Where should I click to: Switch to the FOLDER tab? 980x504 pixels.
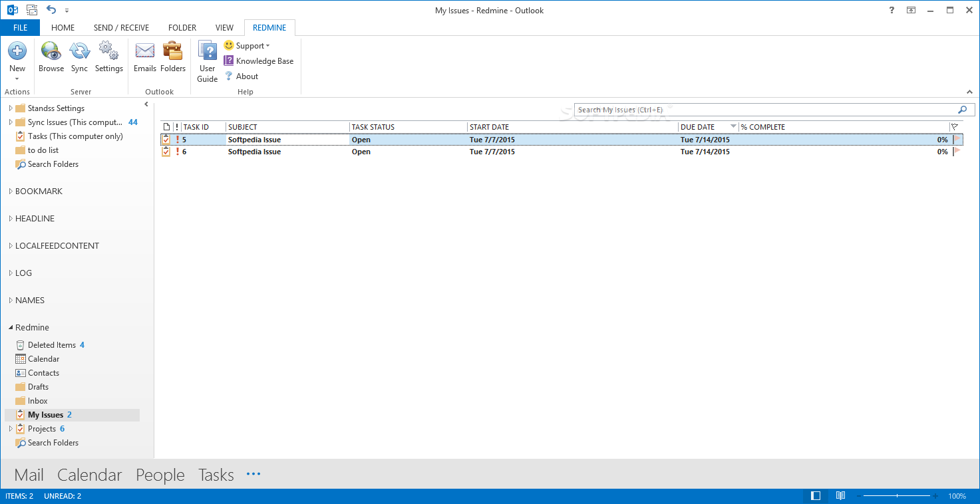click(182, 28)
